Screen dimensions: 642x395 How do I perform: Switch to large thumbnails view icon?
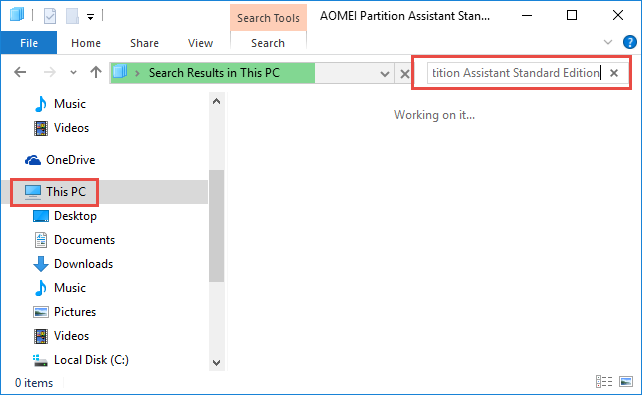pyautogui.click(x=626, y=381)
